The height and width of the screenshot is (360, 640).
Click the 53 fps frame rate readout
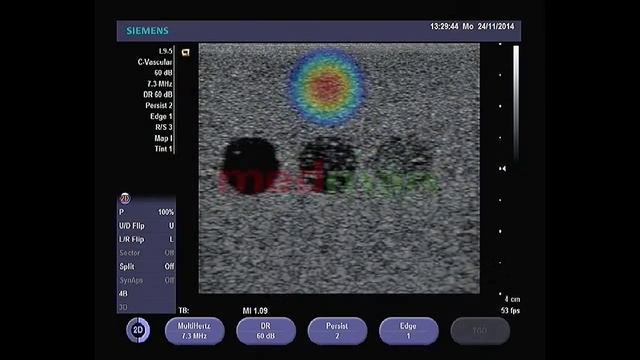[511, 311]
